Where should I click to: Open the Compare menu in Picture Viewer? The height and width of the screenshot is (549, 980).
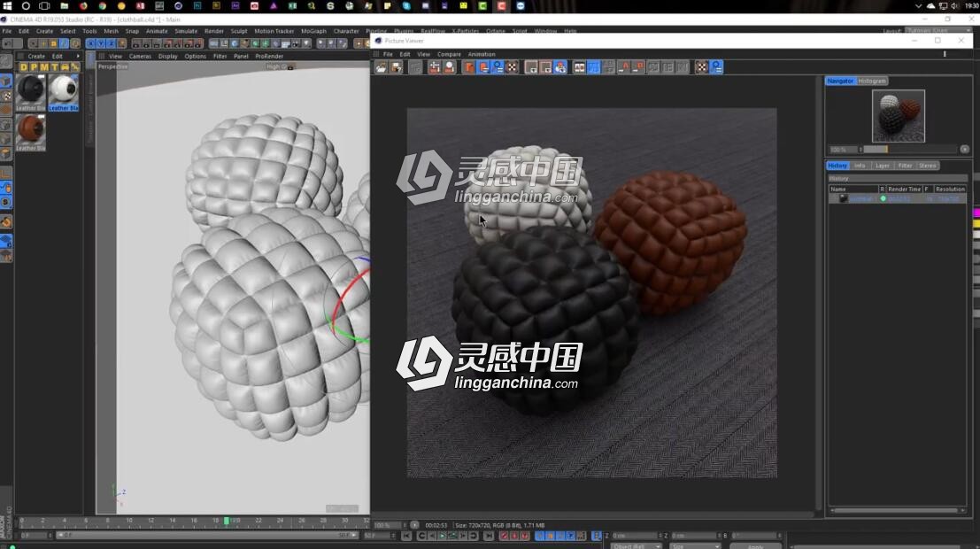coord(449,54)
